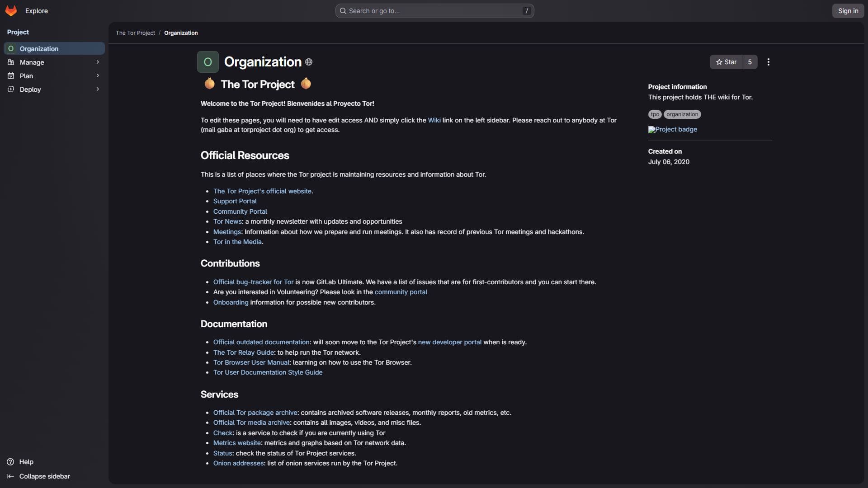Click the Project badge image link

[673, 129]
